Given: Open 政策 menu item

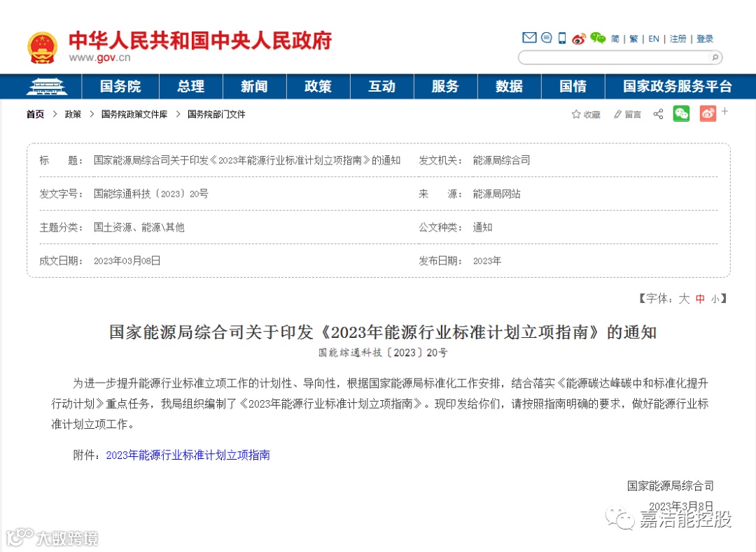Looking at the screenshot, I should [x=318, y=87].
